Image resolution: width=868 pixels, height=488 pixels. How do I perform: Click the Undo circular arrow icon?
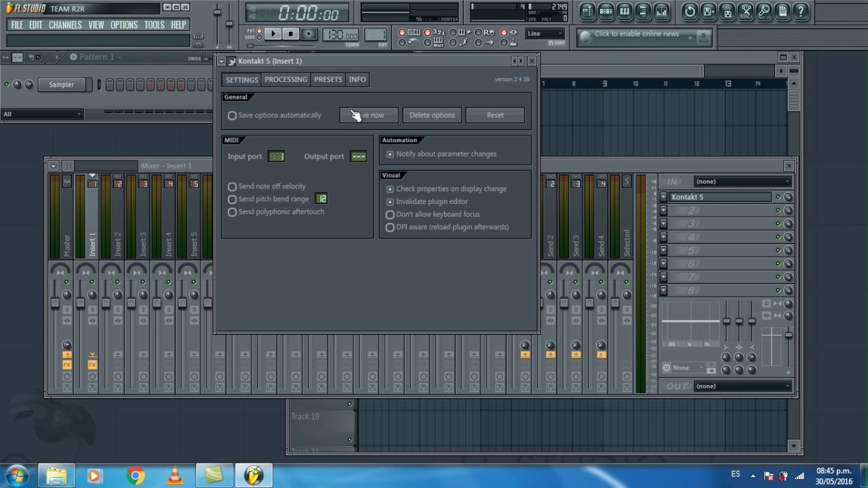tap(690, 11)
